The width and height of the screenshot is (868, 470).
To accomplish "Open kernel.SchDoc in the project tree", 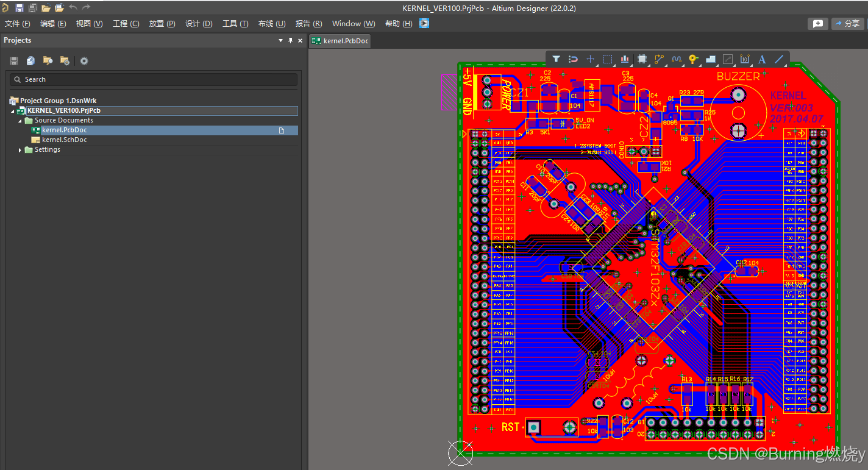I will pyautogui.click(x=64, y=140).
